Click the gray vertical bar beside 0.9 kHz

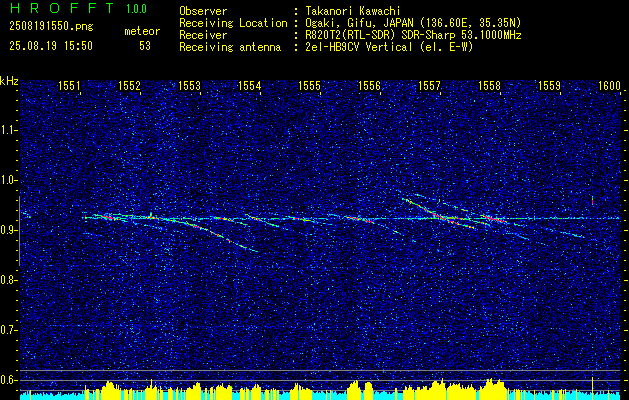(19, 231)
